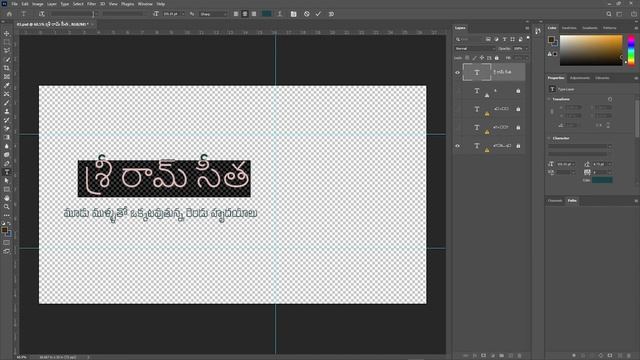Open the Create Warped Text option
Image resolution: width=640 pixels, height=360 pixels.
(x=280, y=14)
